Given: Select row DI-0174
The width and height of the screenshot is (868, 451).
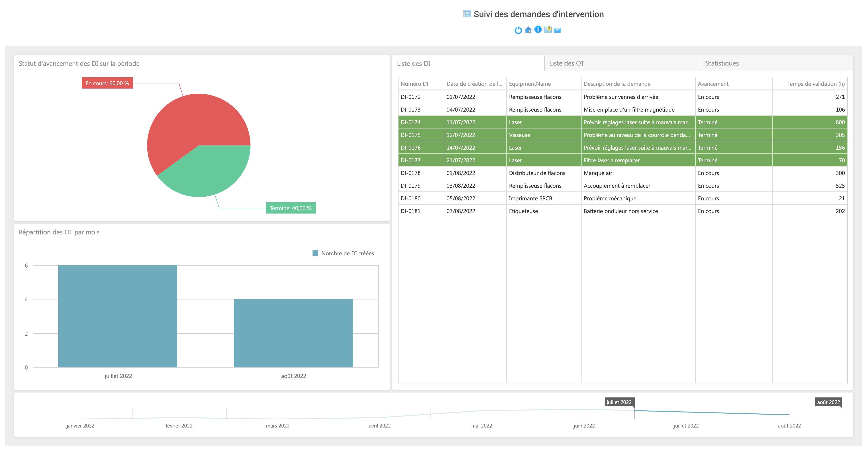Looking at the screenshot, I should pos(623,122).
